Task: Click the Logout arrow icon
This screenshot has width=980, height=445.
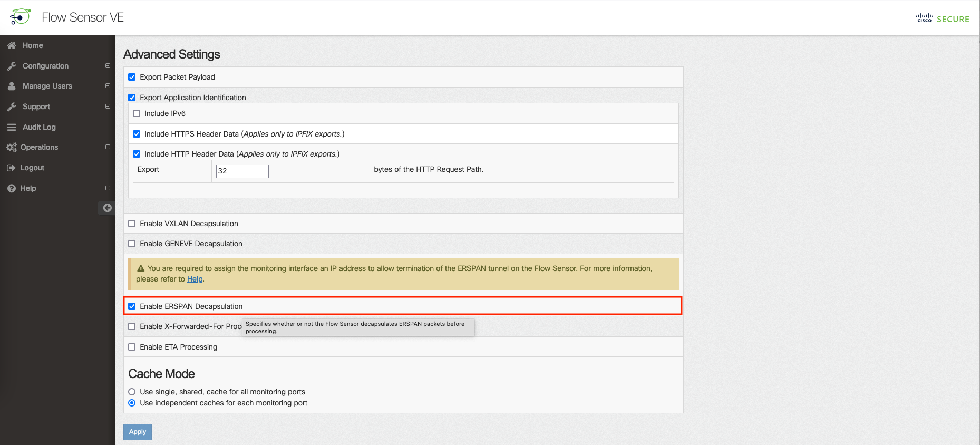Action: coord(11,168)
